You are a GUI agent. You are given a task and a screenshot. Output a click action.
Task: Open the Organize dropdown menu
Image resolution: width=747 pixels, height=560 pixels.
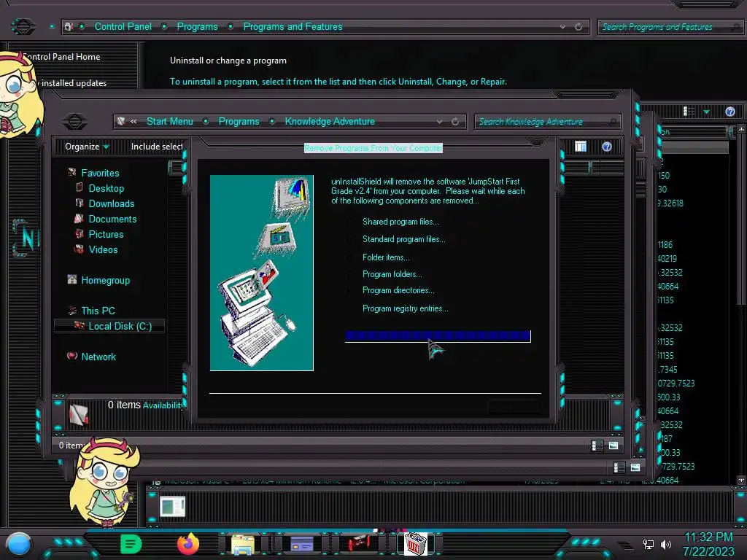click(88, 147)
